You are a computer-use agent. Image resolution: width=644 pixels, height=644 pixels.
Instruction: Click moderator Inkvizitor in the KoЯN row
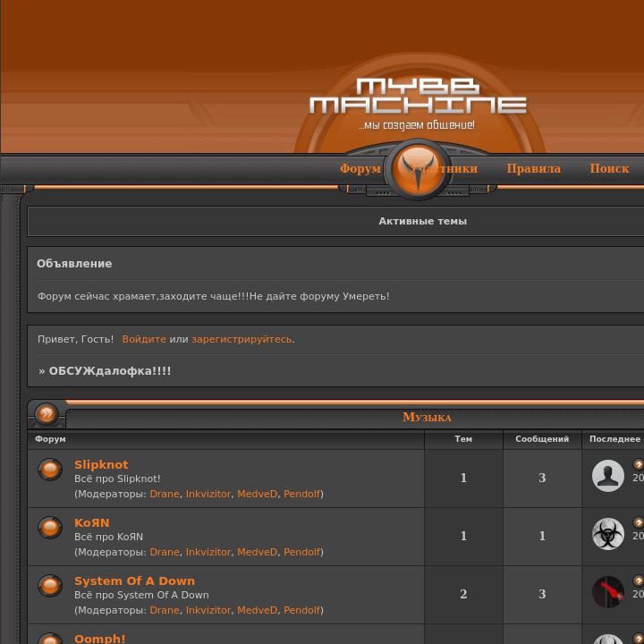click(208, 552)
